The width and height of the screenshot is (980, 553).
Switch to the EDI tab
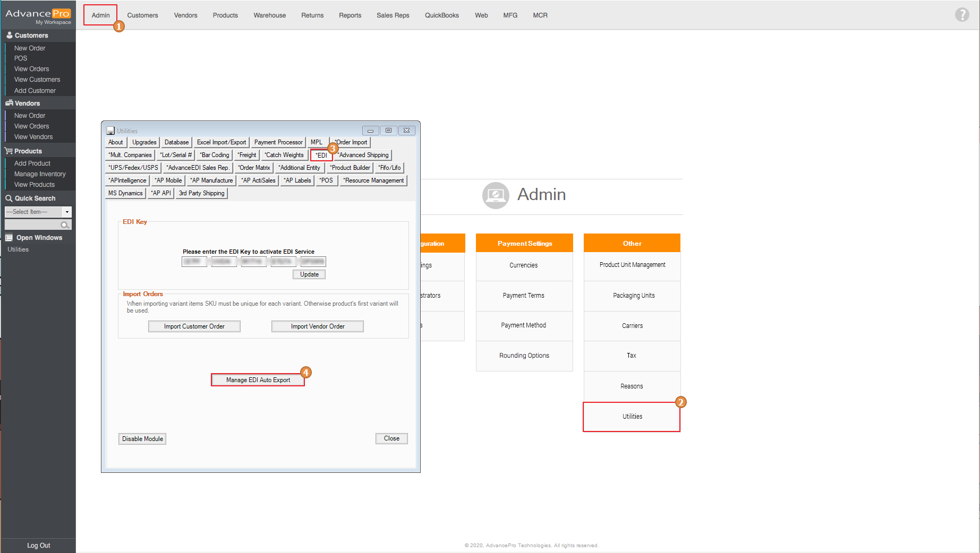(x=321, y=155)
